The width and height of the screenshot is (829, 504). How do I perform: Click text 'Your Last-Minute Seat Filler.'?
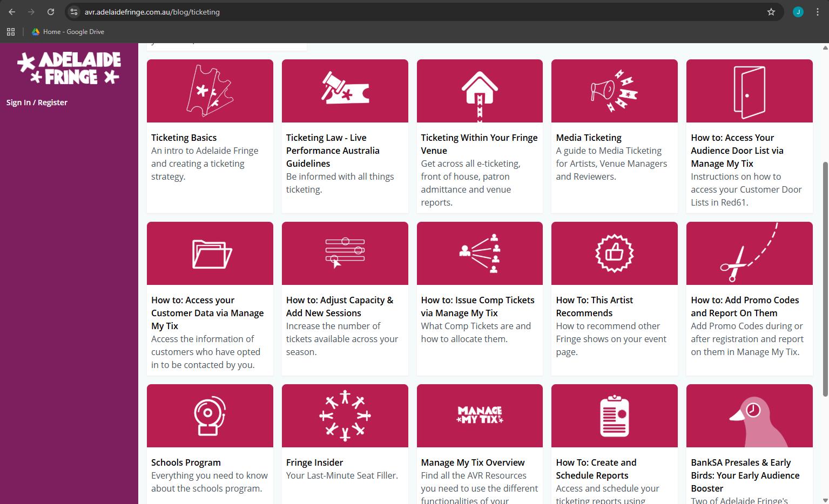pos(342,475)
